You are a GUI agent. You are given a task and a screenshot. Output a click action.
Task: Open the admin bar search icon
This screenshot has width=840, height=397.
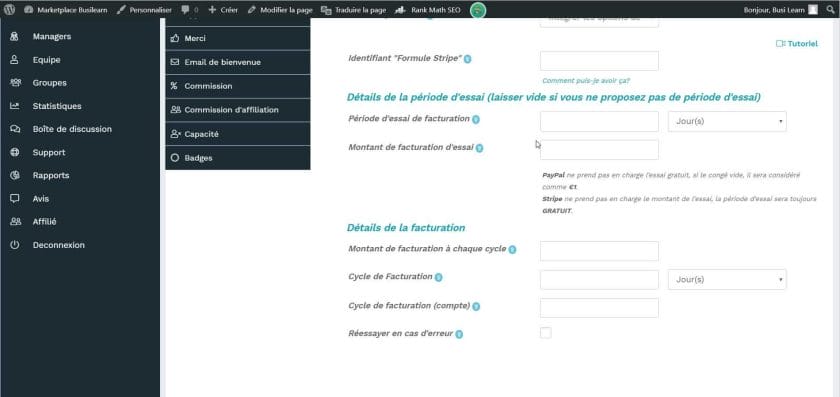coord(831,10)
